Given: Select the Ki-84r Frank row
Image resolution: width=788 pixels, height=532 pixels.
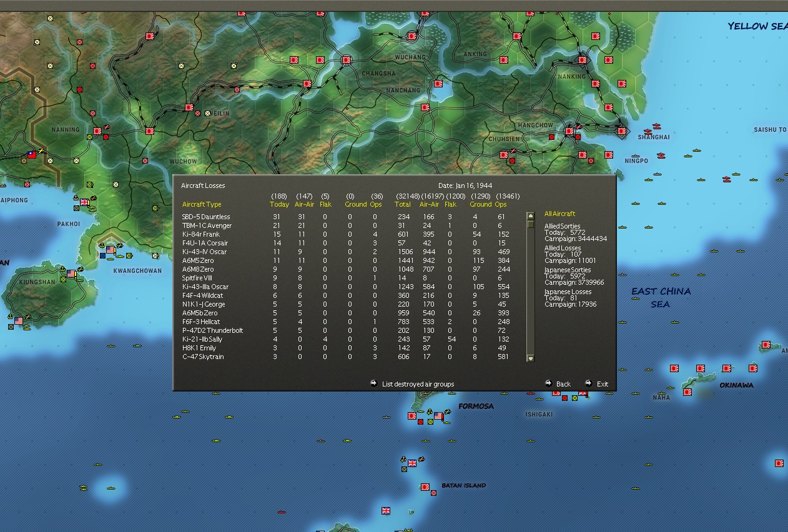Looking at the screenshot, I should click(x=347, y=234).
